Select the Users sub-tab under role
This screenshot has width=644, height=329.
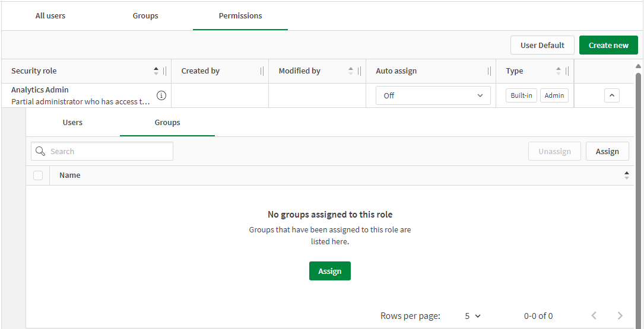pyautogui.click(x=72, y=123)
